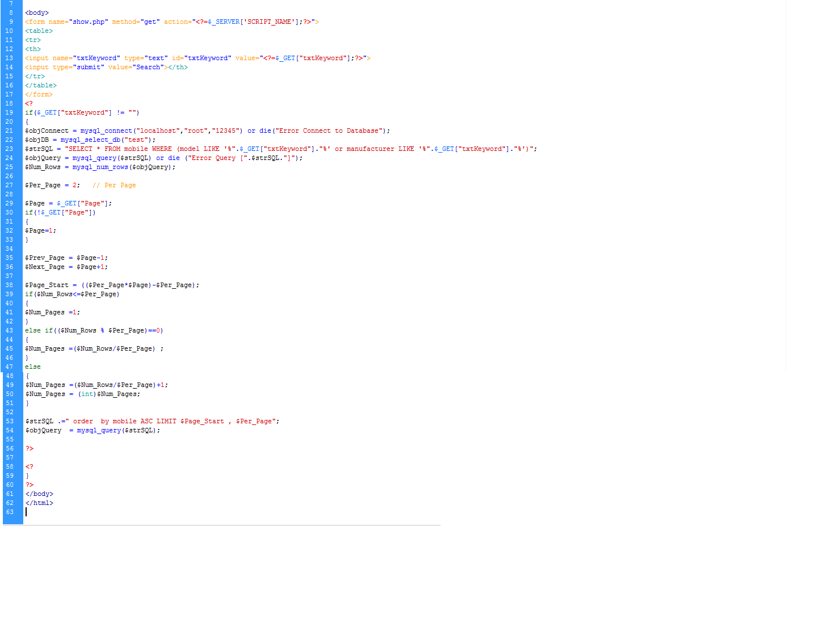The width and height of the screenshot is (814, 644).
Task: Click mysql_query call on line 54
Action: 119,430
